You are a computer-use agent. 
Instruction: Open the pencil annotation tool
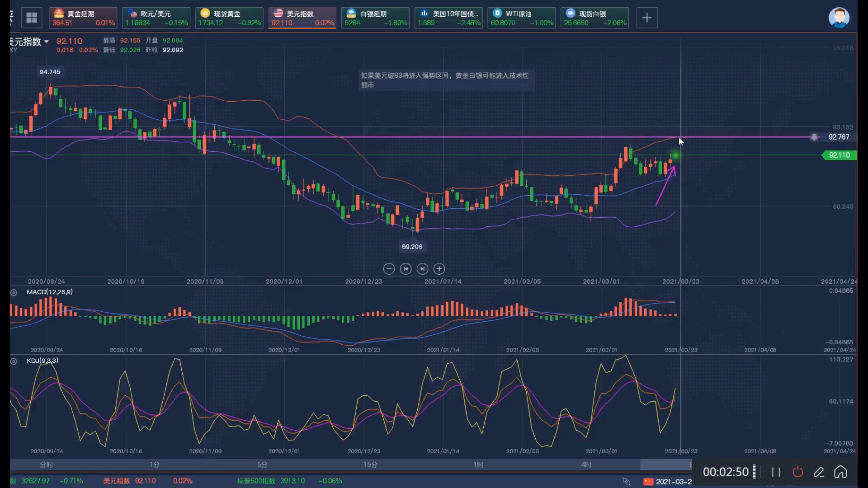tap(819, 472)
